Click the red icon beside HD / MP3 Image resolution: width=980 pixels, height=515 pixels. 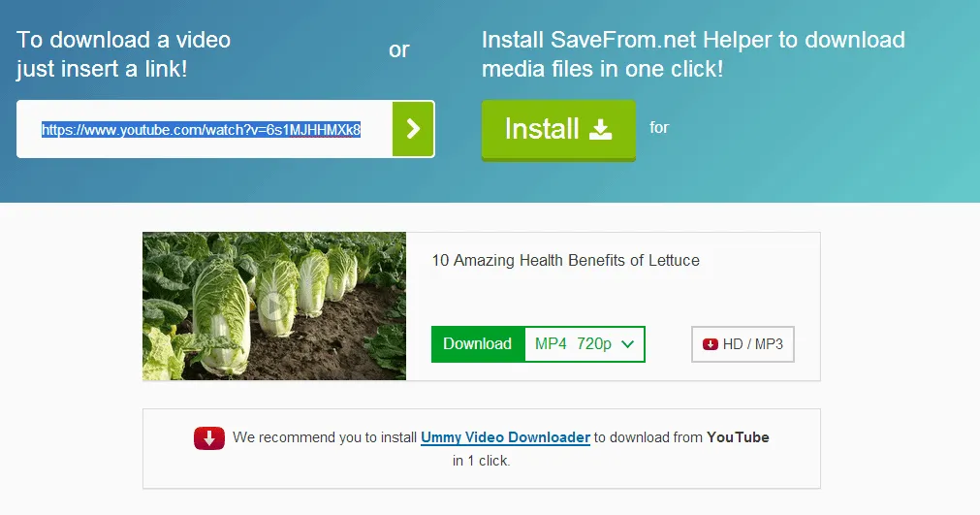coord(711,344)
